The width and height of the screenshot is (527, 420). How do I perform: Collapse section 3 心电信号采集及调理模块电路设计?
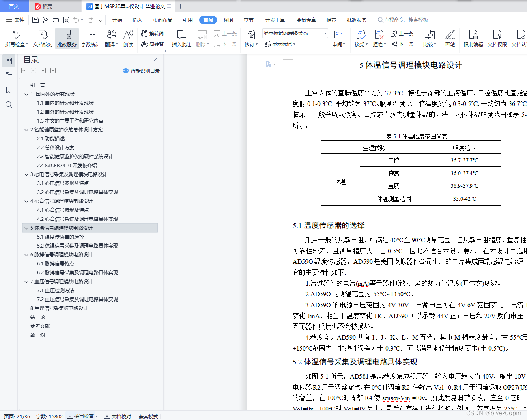click(x=26, y=174)
